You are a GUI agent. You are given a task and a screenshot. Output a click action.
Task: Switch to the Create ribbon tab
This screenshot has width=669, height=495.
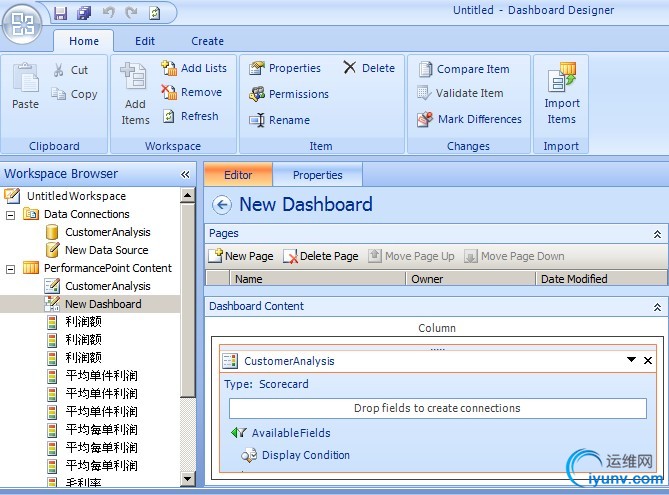tap(207, 41)
